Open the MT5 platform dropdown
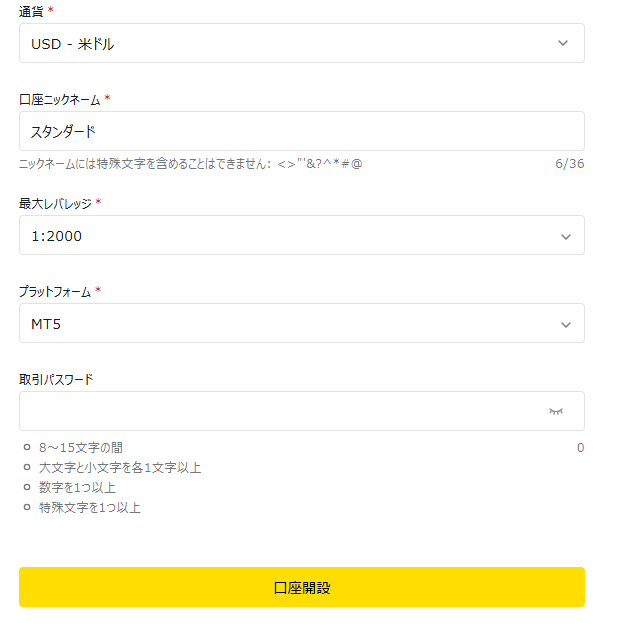This screenshot has height=626, width=622. click(x=290, y=324)
